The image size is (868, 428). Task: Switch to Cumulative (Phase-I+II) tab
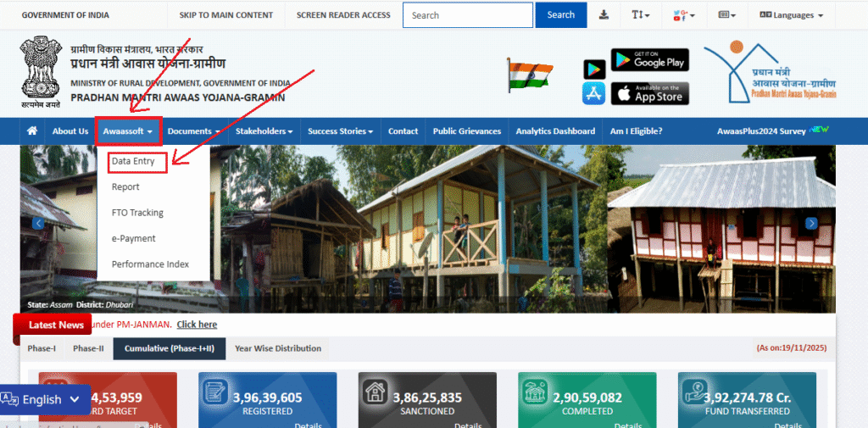[170, 349]
